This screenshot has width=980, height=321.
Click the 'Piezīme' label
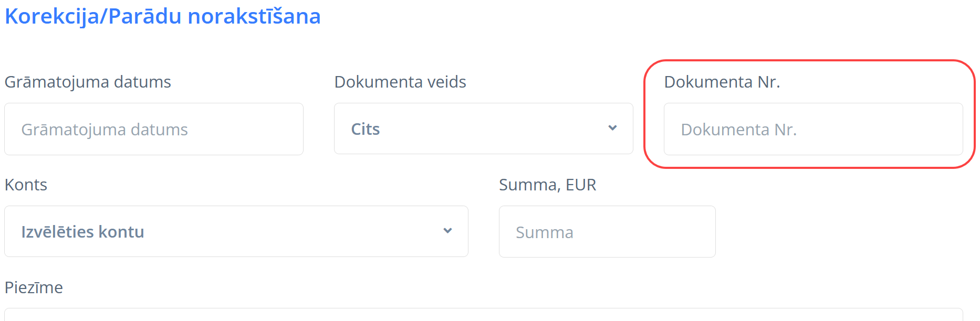tap(34, 287)
